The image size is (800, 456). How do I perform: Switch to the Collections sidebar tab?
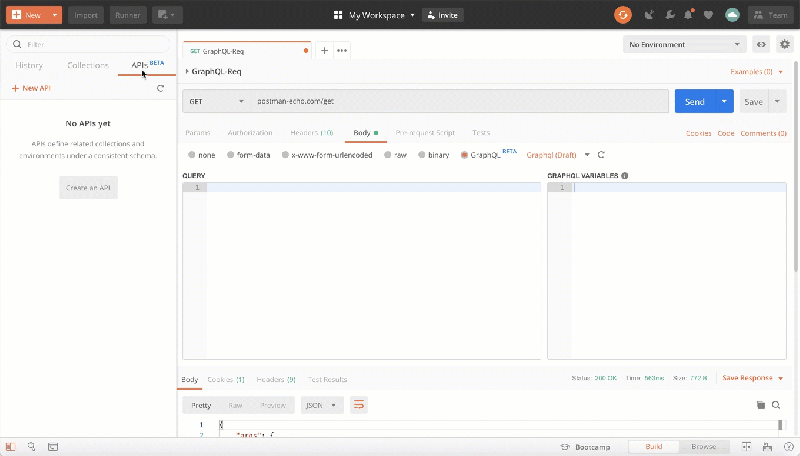tap(88, 65)
